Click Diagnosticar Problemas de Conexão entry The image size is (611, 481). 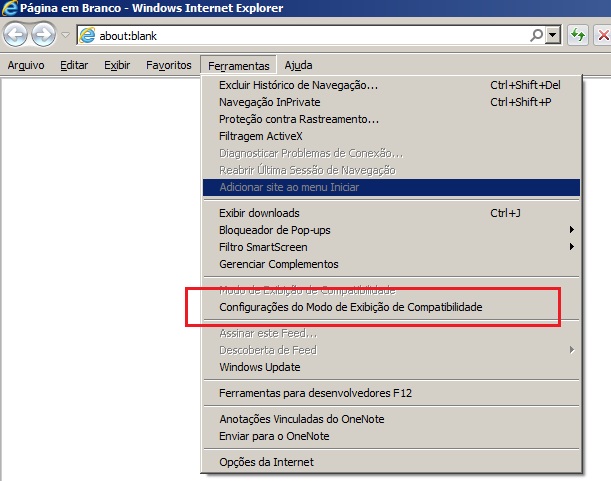tap(391, 153)
